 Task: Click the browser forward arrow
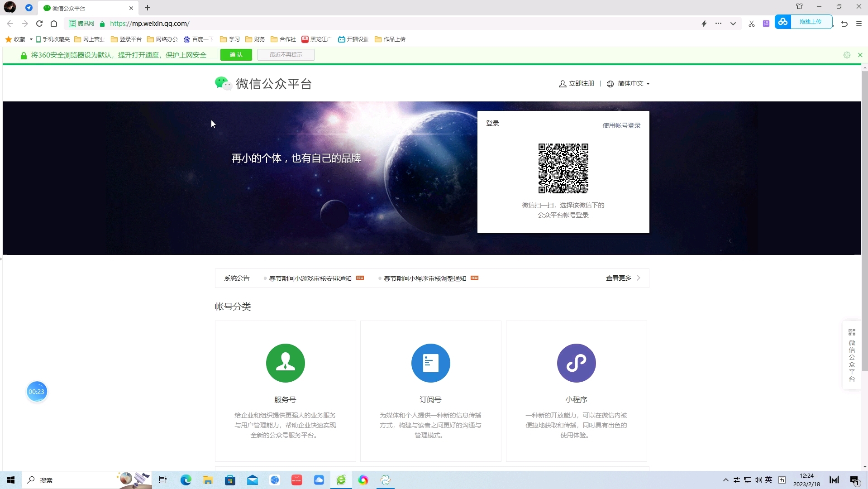(25, 24)
